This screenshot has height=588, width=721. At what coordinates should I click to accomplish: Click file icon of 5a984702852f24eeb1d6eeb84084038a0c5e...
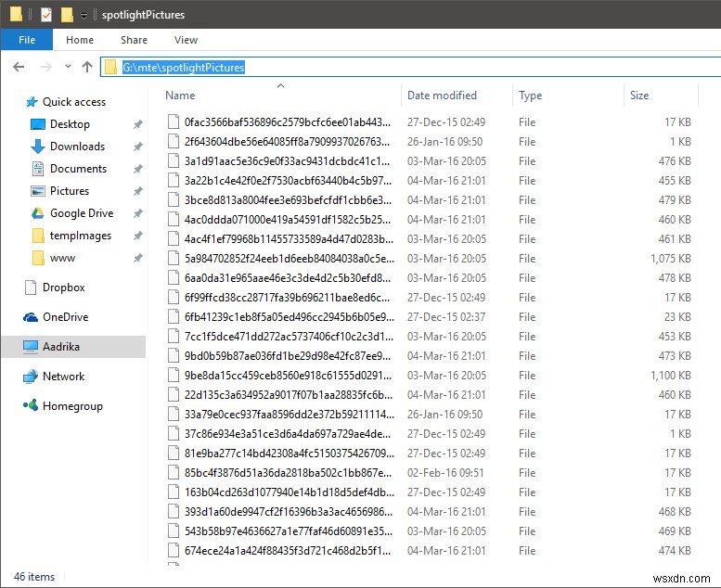coord(174,259)
